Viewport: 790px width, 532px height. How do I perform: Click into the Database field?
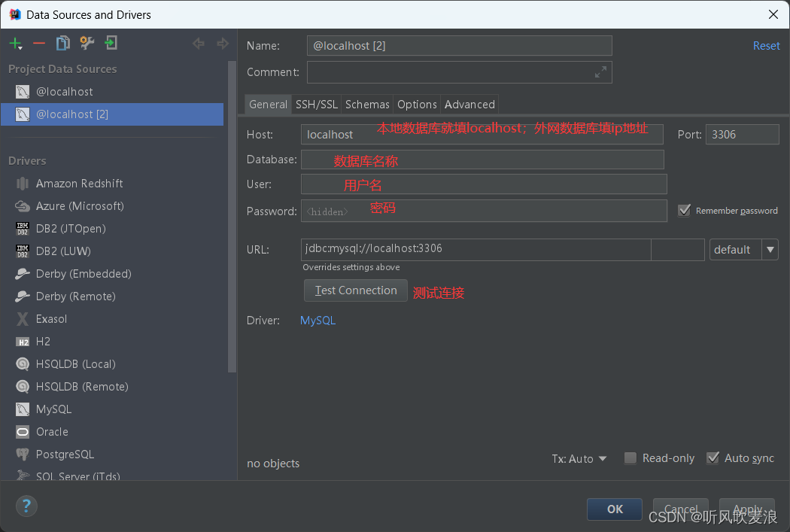pyautogui.click(x=483, y=160)
